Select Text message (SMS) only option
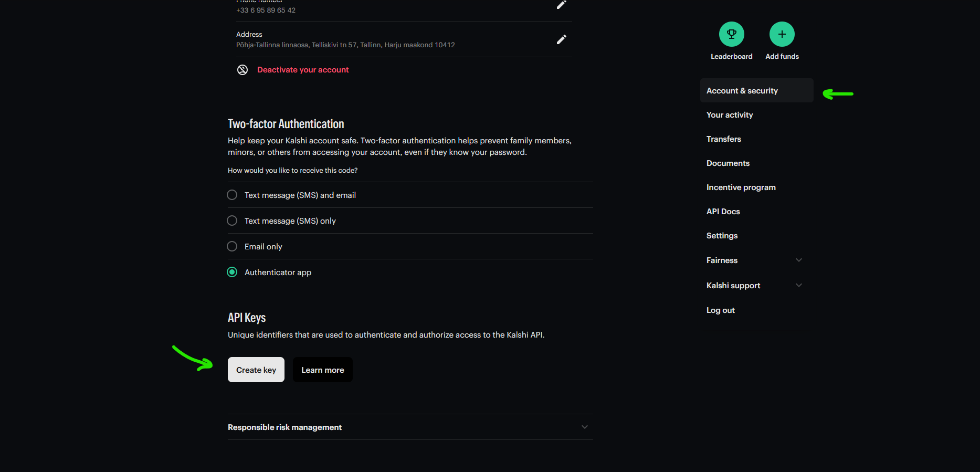This screenshot has height=472, width=980. (232, 221)
